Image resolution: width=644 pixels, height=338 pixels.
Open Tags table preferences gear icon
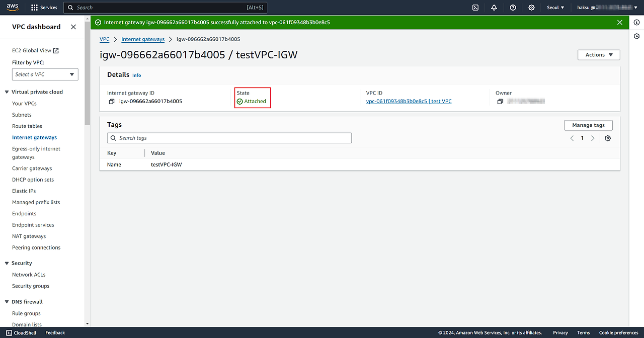click(608, 138)
